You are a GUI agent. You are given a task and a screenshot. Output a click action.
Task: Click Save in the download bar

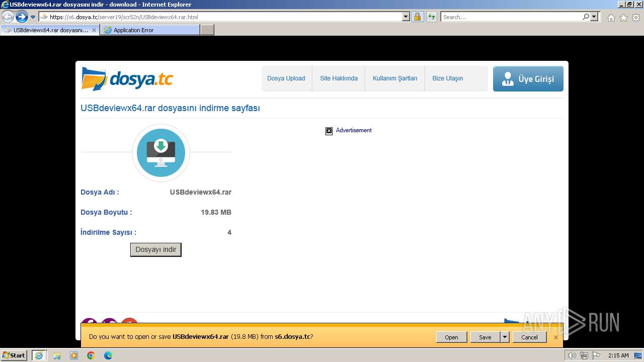485,337
